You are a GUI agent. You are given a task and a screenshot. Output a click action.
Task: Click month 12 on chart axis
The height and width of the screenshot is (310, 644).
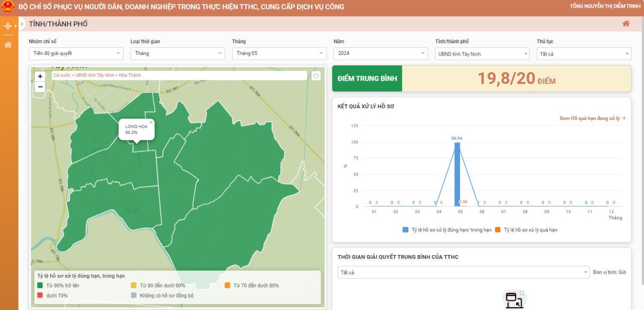pyautogui.click(x=611, y=212)
